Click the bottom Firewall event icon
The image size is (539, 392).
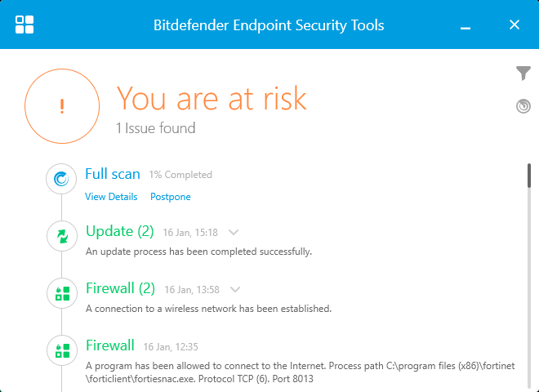coord(62,350)
